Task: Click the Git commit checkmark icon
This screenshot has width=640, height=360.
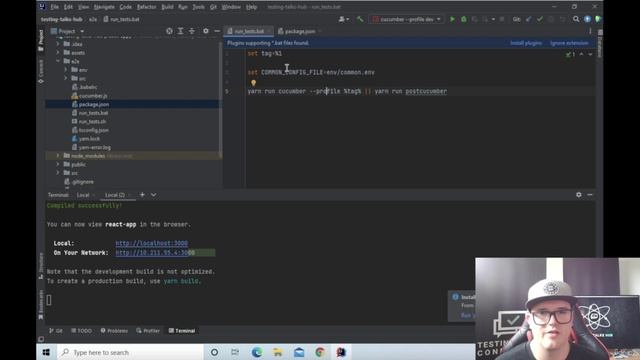Action: coord(540,19)
